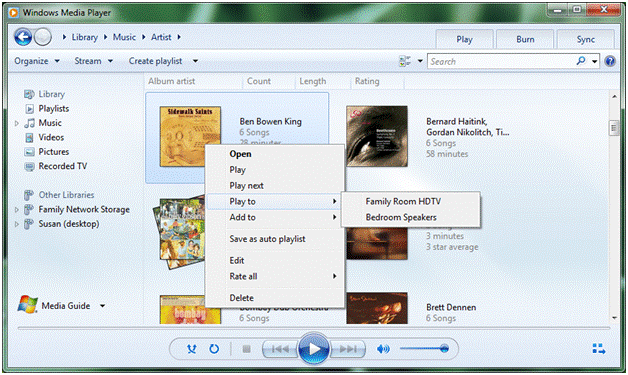Click the Next track button
628x375 pixels.
348,349
